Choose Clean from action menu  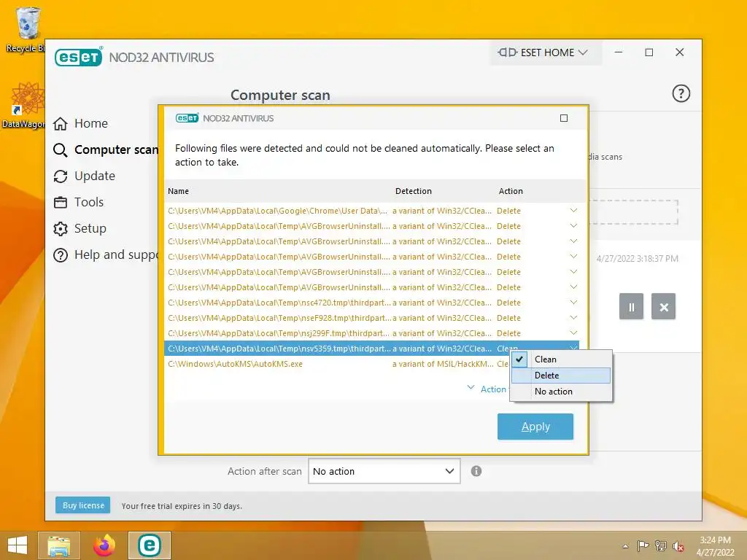coord(561,359)
